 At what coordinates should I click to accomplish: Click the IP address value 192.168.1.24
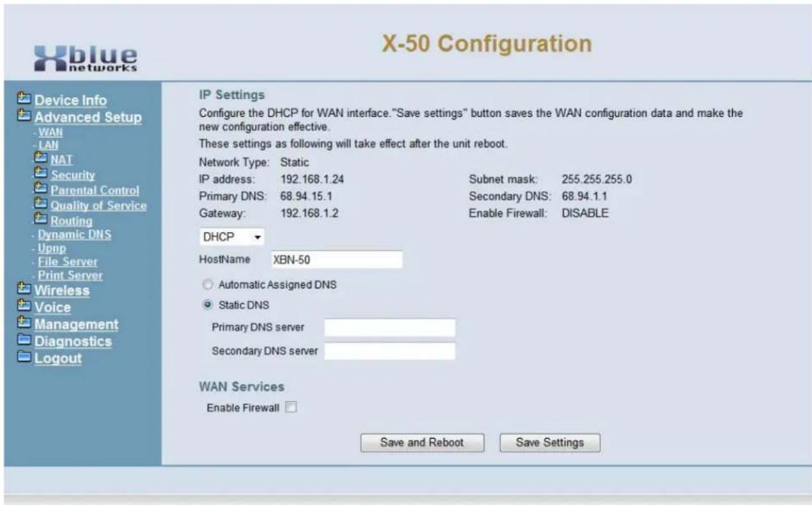point(313,180)
